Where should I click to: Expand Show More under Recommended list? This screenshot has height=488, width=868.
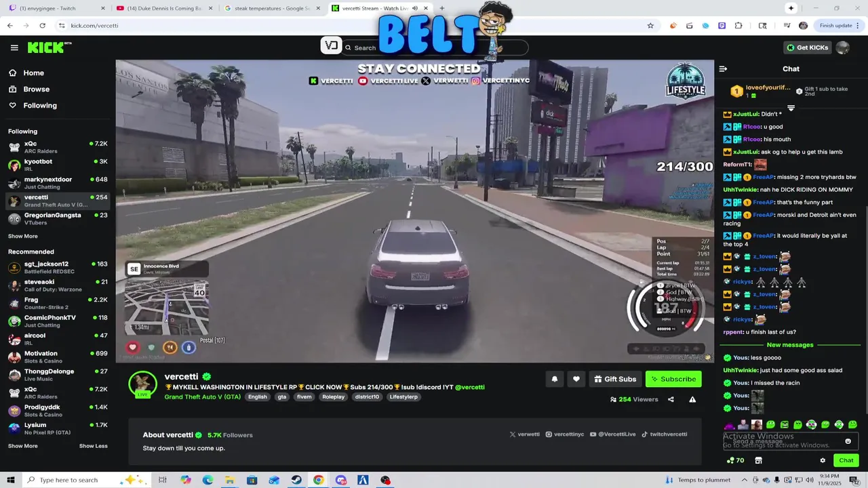(23, 446)
